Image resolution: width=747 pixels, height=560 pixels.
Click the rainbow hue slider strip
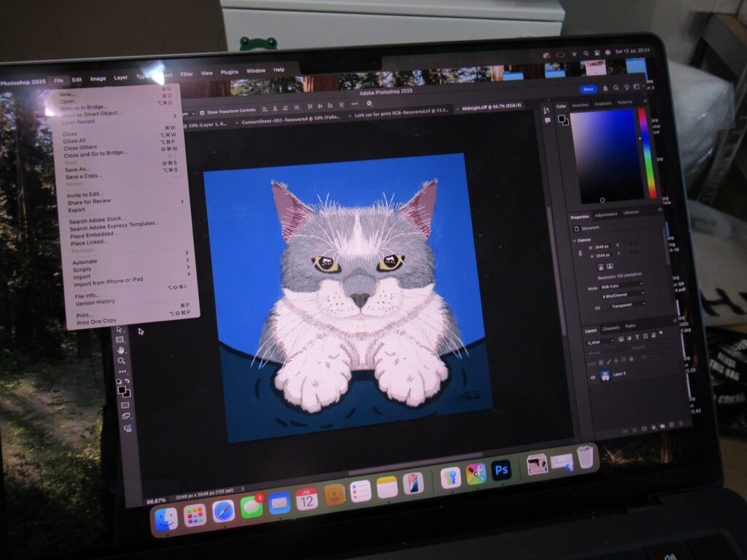click(x=646, y=152)
